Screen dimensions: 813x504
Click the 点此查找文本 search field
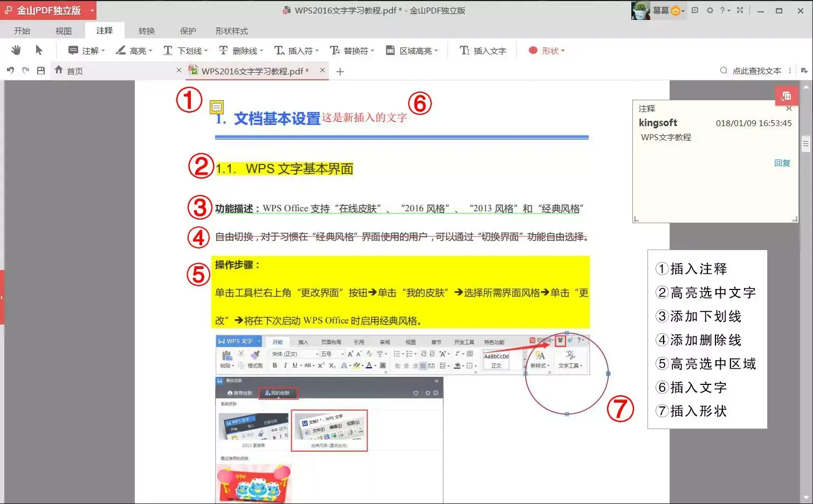point(757,71)
